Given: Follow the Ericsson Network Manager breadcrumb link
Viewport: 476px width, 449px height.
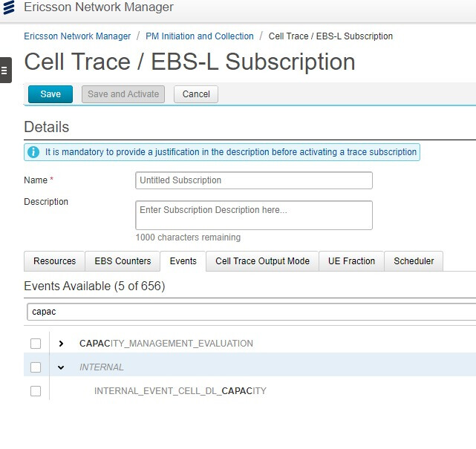Looking at the screenshot, I should [x=77, y=36].
